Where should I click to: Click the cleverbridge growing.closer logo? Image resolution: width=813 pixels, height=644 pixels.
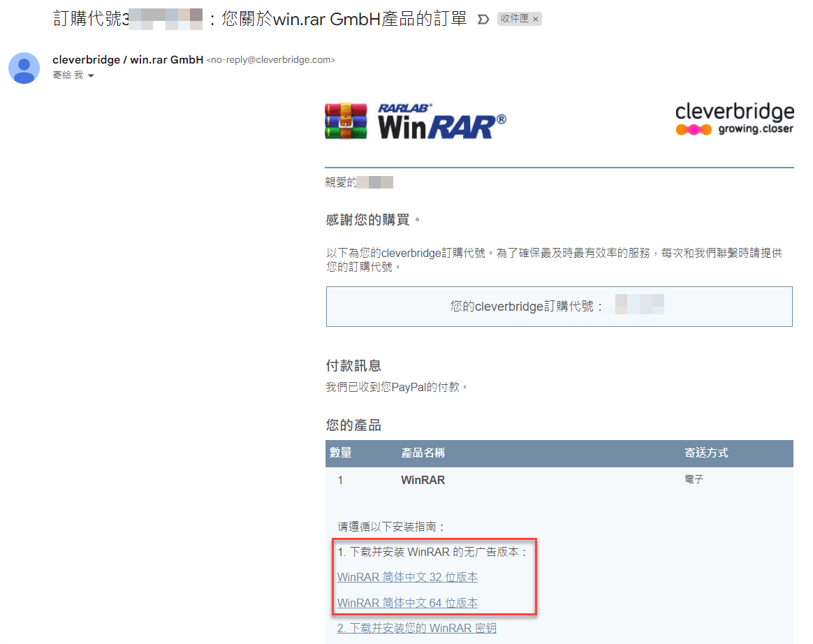coord(734,119)
